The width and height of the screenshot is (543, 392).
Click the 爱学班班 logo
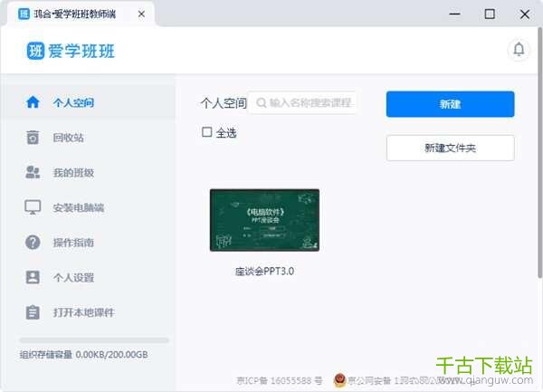71,51
